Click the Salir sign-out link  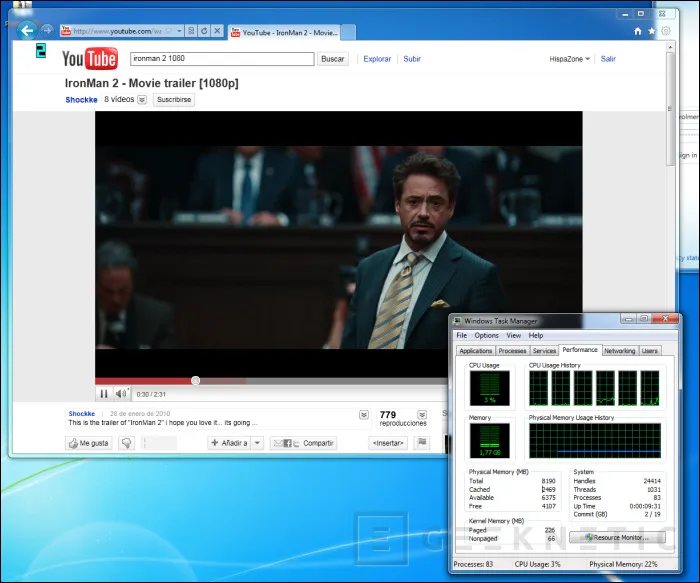(x=608, y=59)
